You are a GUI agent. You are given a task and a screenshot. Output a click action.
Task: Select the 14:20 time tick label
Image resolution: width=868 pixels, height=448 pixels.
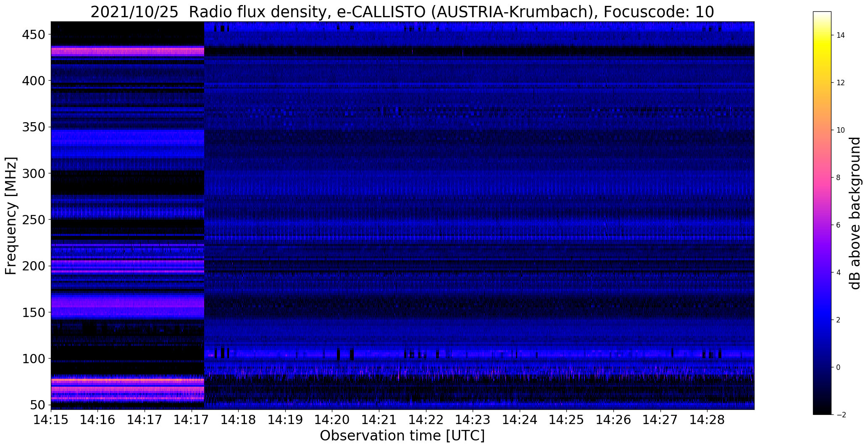(x=332, y=420)
